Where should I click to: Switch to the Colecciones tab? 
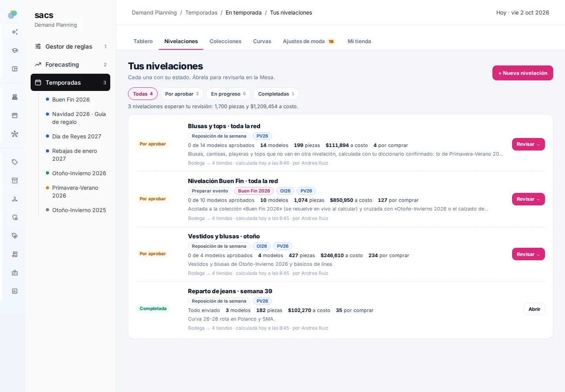pos(225,41)
